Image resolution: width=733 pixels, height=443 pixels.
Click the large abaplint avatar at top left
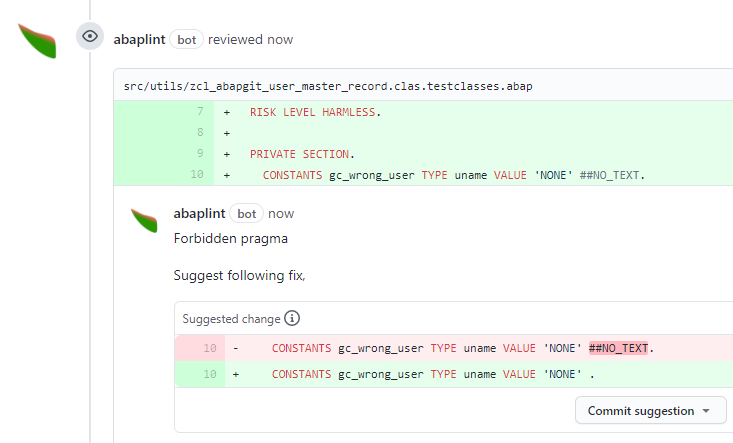click(37, 41)
